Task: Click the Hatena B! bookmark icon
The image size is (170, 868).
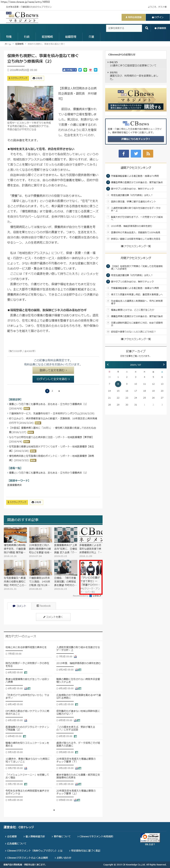Action: [95, 70]
